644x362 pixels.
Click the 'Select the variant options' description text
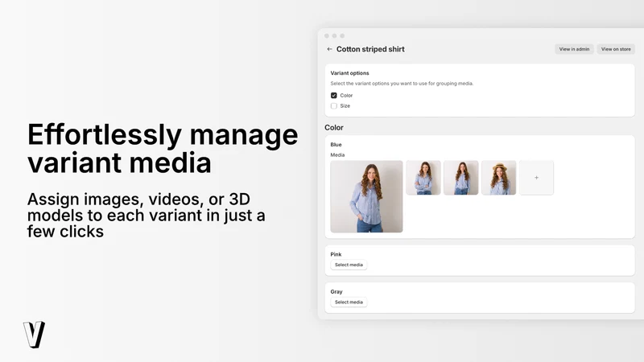point(402,84)
